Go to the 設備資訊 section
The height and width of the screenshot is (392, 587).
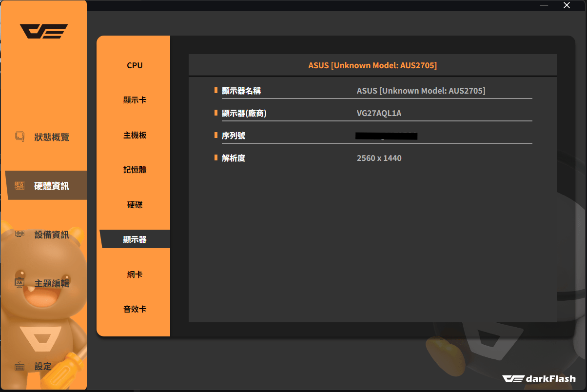pyautogui.click(x=52, y=235)
